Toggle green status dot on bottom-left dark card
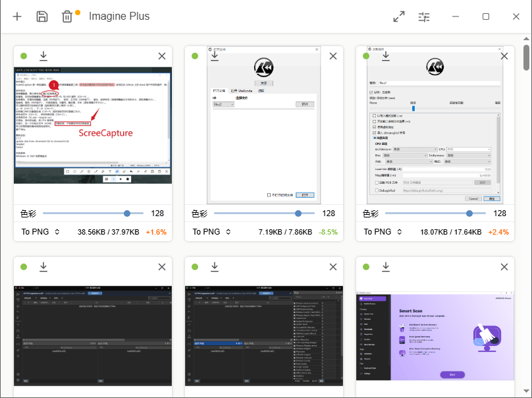Viewport: 532px width, 398px height. click(24, 267)
